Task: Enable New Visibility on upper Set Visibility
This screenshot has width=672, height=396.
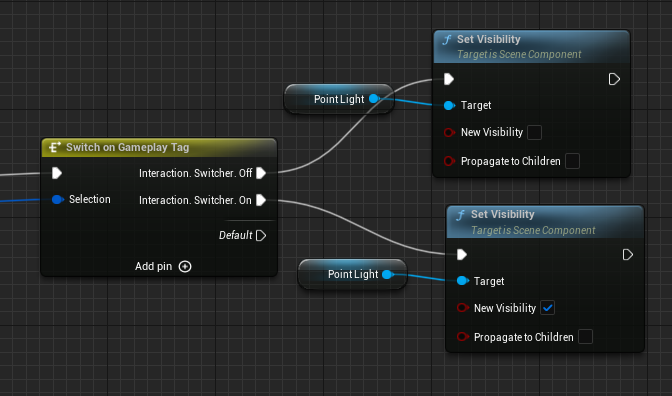Action: tap(534, 132)
